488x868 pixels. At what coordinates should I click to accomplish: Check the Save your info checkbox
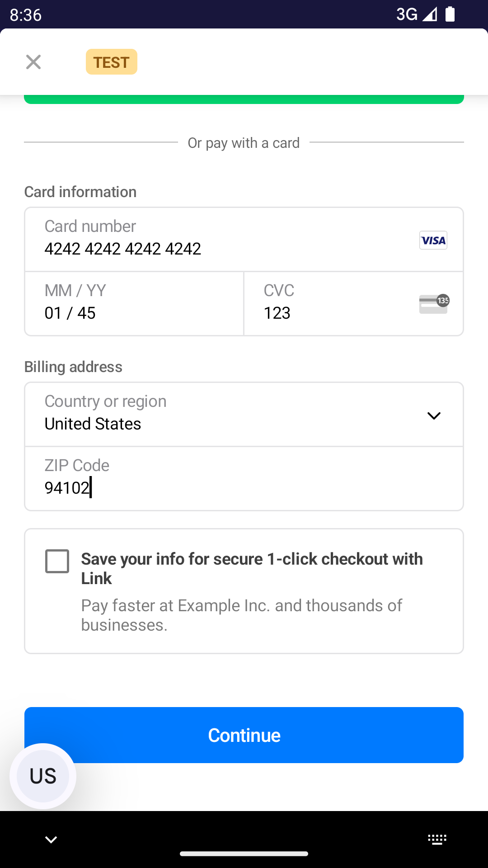pos(57,561)
